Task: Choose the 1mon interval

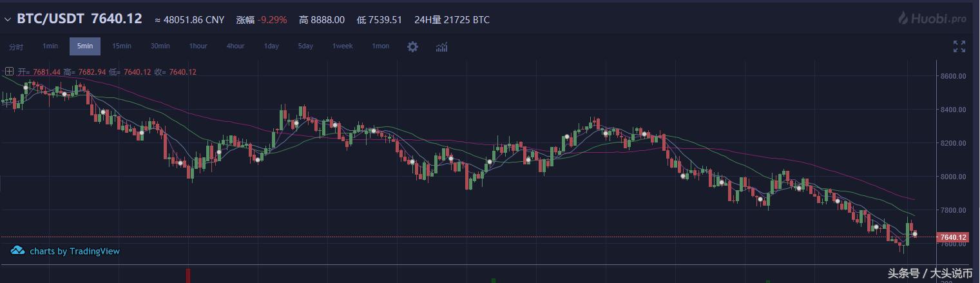Action: point(381,46)
